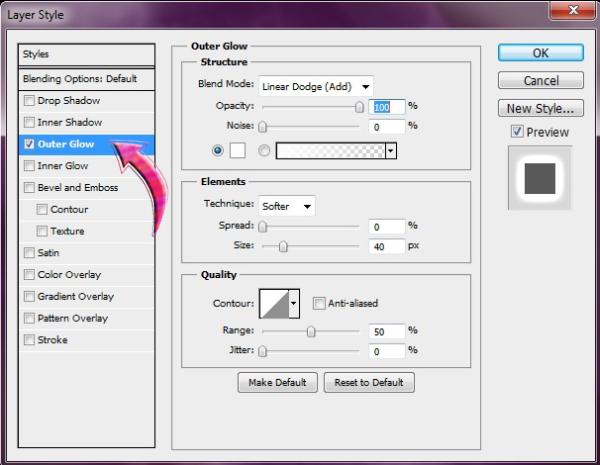Select the Bevel and Emboss label

78,188
